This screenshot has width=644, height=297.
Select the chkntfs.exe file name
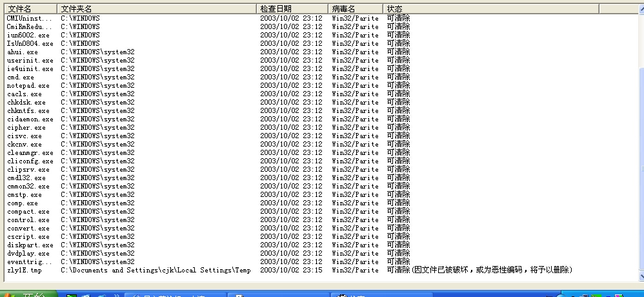(x=28, y=110)
